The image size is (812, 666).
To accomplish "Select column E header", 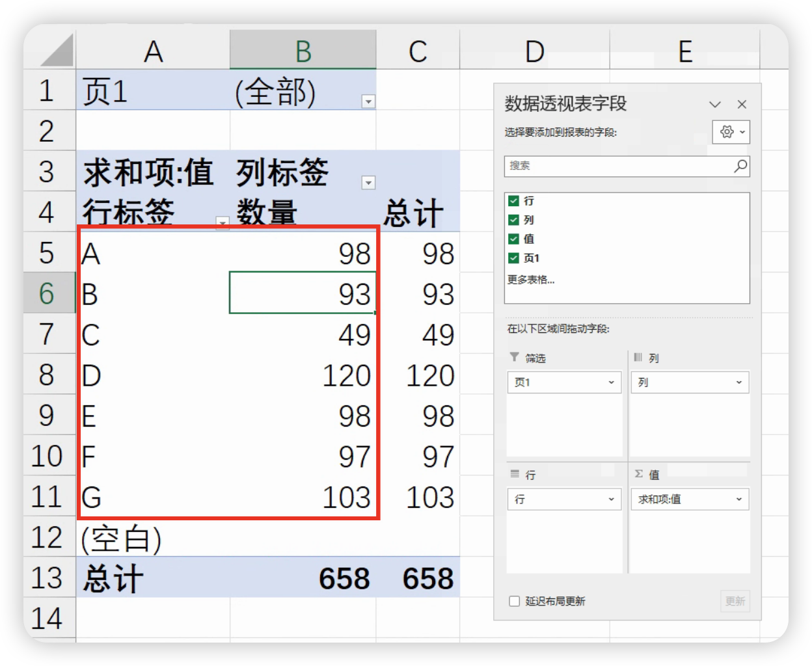I will click(684, 50).
